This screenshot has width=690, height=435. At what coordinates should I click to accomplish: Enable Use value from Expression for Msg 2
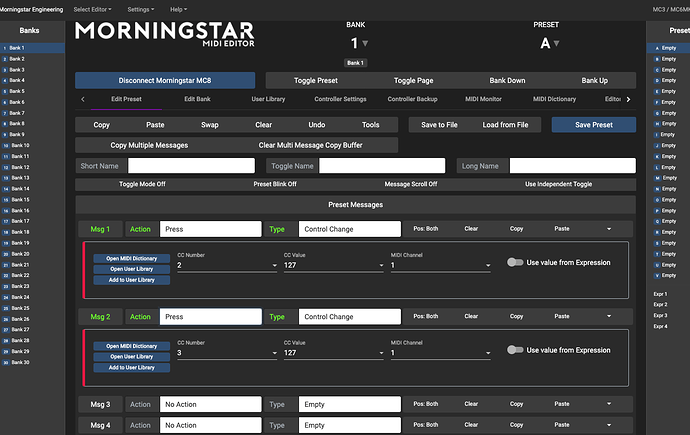(x=515, y=350)
